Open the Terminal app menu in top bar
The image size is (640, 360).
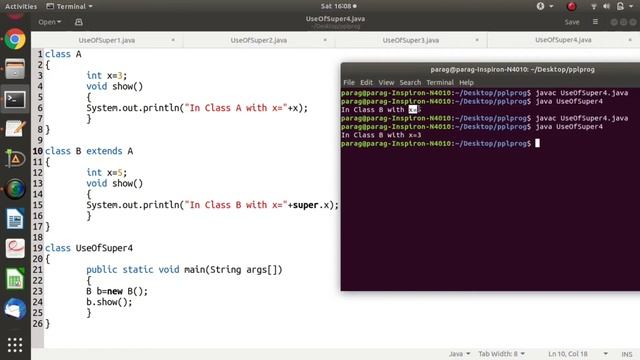[69, 6]
